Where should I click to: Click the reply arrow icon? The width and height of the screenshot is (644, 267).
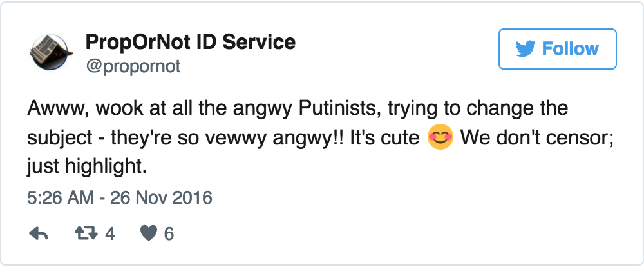pos(39,233)
